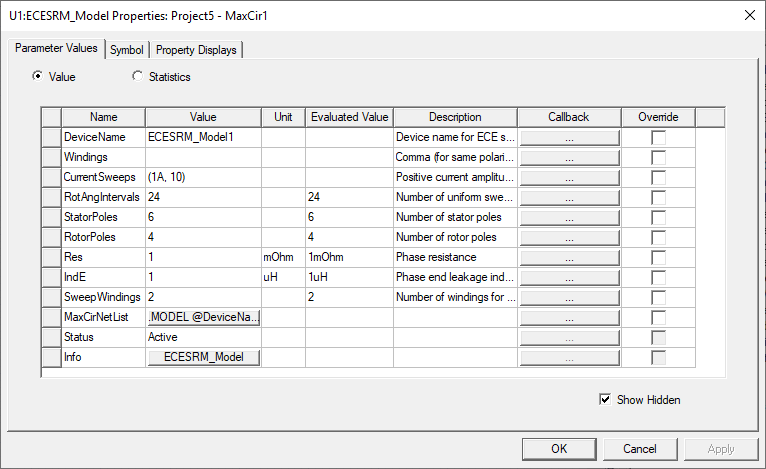Screen dimensions: 766x469
Task: Edit the DeviceName value ECESRM_Model1
Action: coord(203,137)
